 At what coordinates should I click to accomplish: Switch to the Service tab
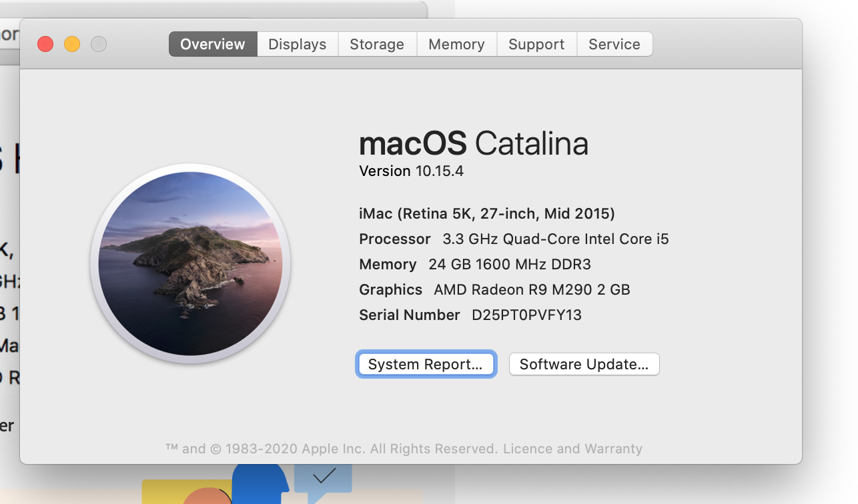[x=614, y=44]
